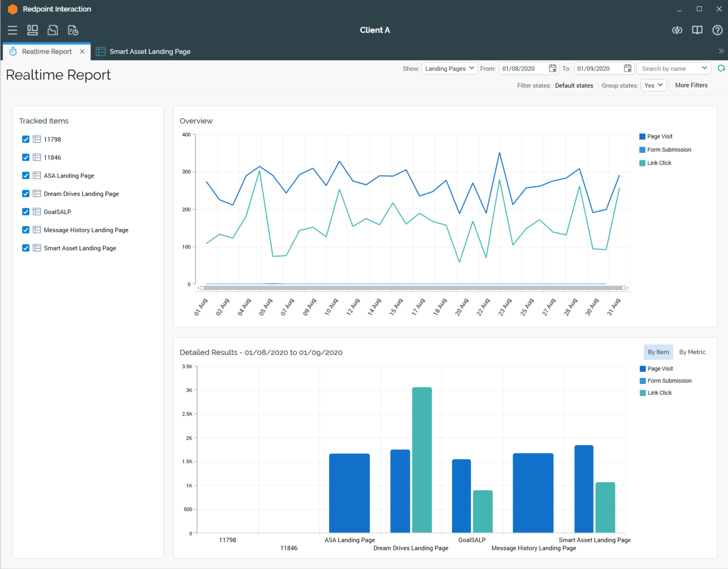728x569 pixels.
Task: Uncheck the ASA Landing Page item
Action: [26, 176]
